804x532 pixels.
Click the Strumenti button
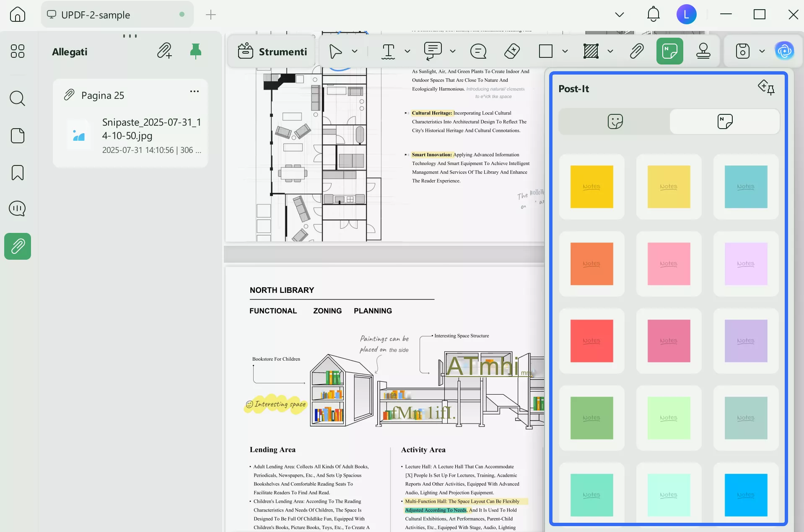(272, 52)
